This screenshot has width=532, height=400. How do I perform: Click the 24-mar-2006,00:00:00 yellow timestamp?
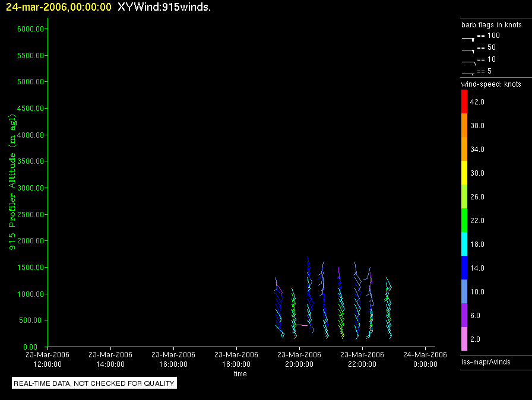tap(59, 7)
